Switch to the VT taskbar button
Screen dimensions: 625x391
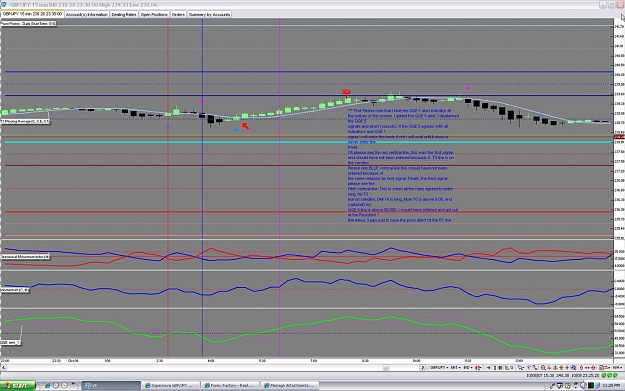click(x=111, y=385)
